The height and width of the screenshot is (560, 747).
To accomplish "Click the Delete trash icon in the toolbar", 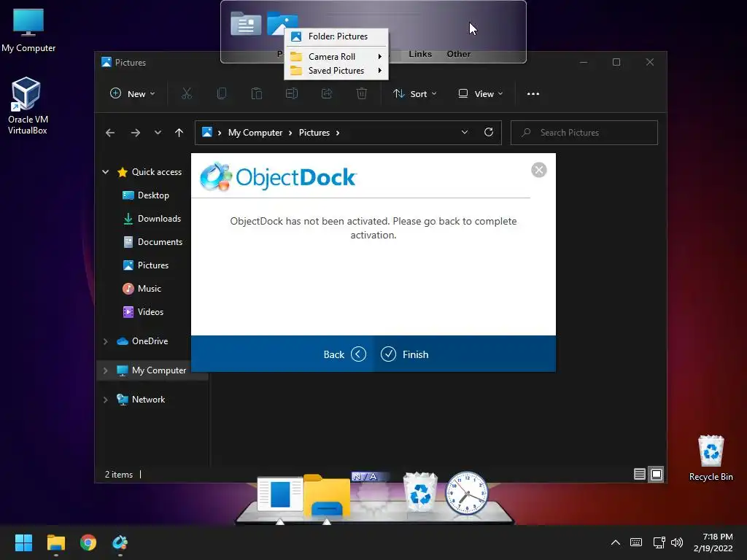I will [362, 94].
